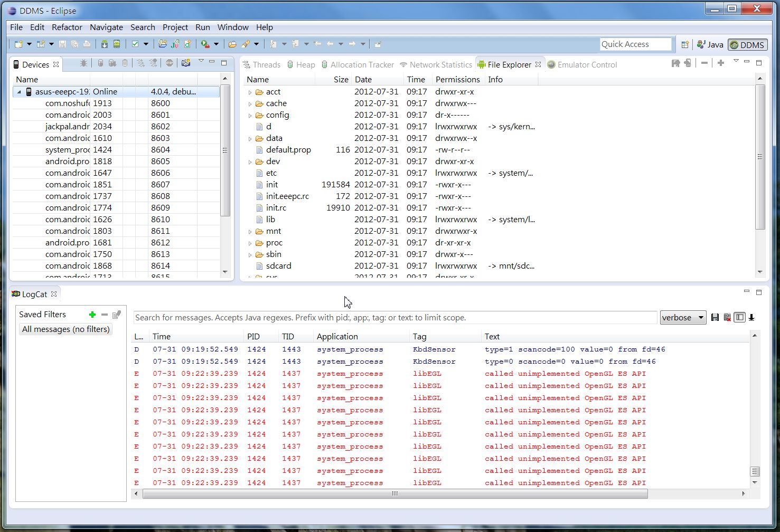The height and width of the screenshot is (532, 780).
Task: Save the LogCat log to file
Action: tap(715, 317)
